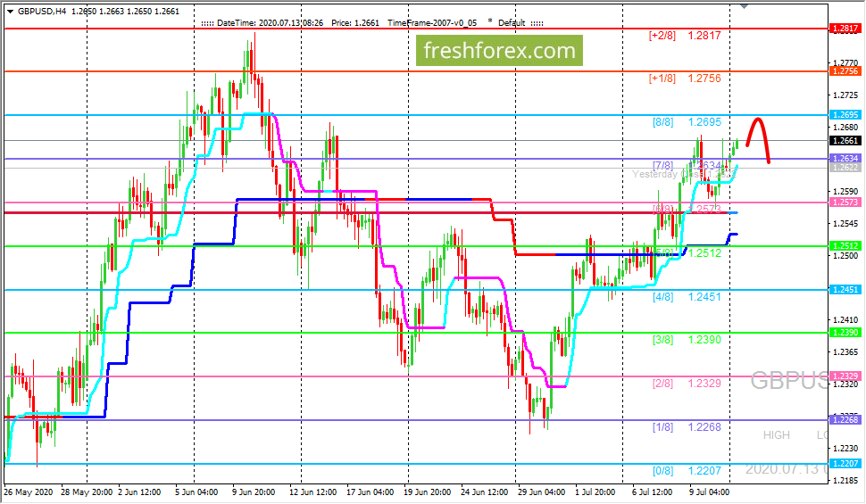Click the [0/8] 1.2207 level label
The width and height of the screenshot is (866, 504).
[x=687, y=470]
